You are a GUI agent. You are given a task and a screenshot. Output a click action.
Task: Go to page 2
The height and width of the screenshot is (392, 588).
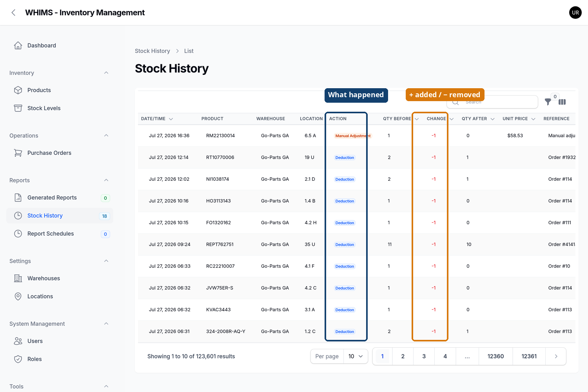pyautogui.click(x=403, y=356)
